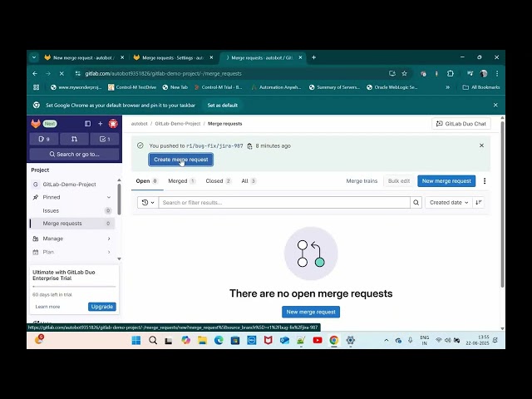The width and height of the screenshot is (532, 399).
Task: Open autobot breadcrumb link
Action: pyautogui.click(x=140, y=124)
